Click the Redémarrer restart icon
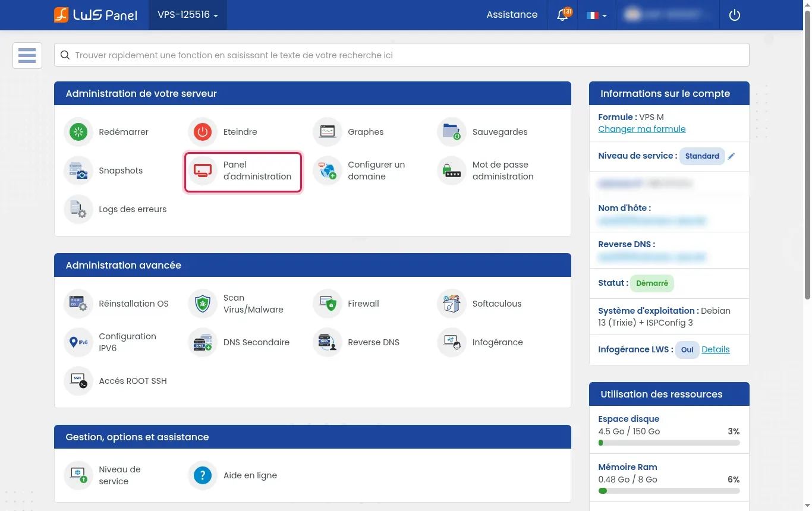This screenshot has height=511, width=812. [x=78, y=132]
